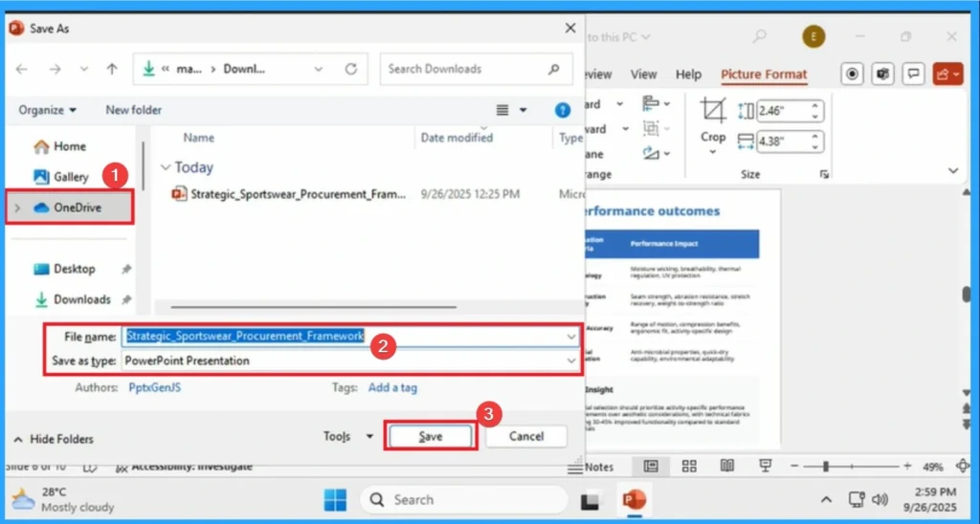The width and height of the screenshot is (980, 524).
Task: Choose OneDrive as save location
Action: click(68, 207)
